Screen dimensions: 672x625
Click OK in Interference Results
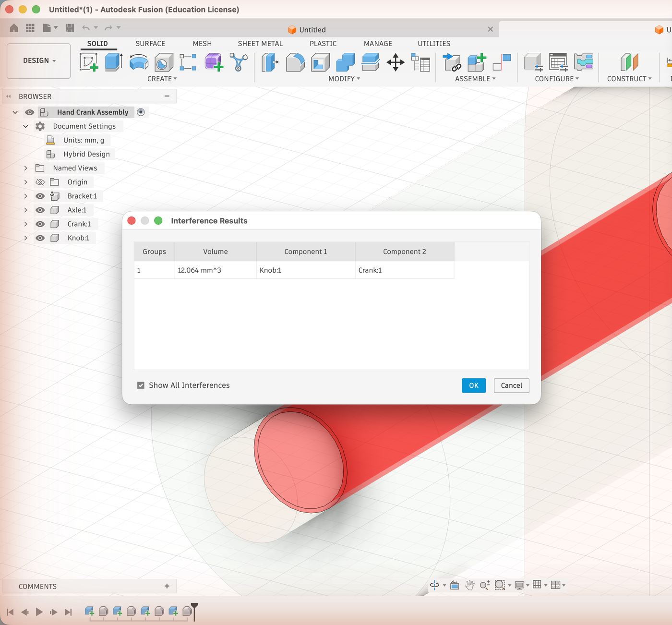474,385
